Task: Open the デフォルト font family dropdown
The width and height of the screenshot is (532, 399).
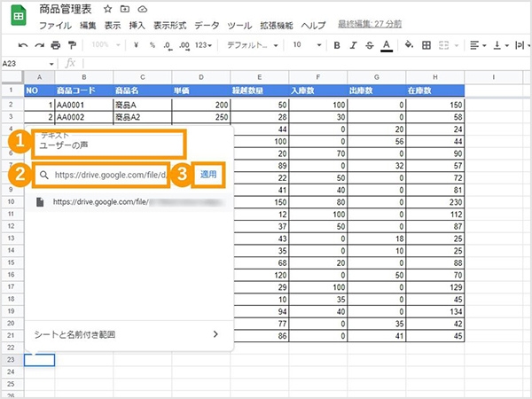Action: pyautogui.click(x=253, y=45)
